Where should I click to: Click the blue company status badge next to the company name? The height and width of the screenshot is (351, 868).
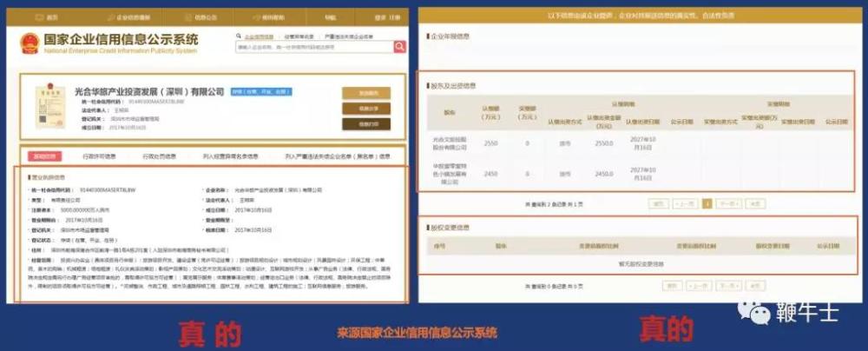pyautogui.click(x=261, y=91)
